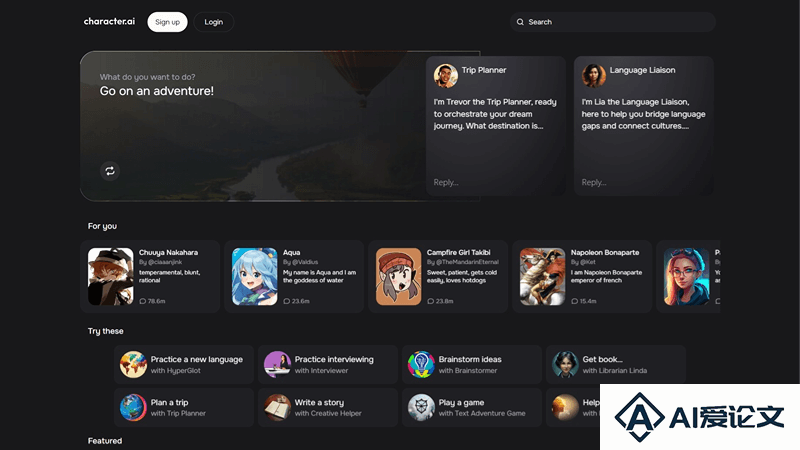Image resolution: width=800 pixels, height=450 pixels.
Task: Click HyperGlot globe icon
Action: click(x=133, y=364)
